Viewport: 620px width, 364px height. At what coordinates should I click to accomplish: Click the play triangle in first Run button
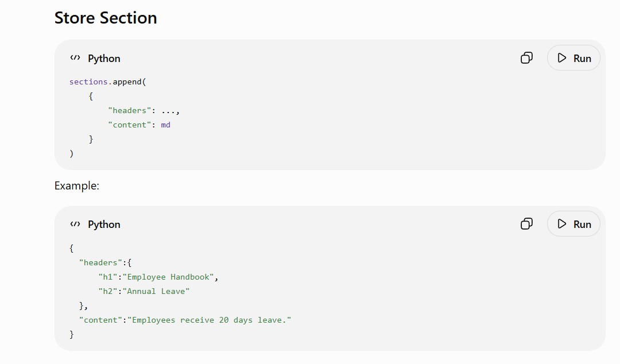pyautogui.click(x=561, y=58)
